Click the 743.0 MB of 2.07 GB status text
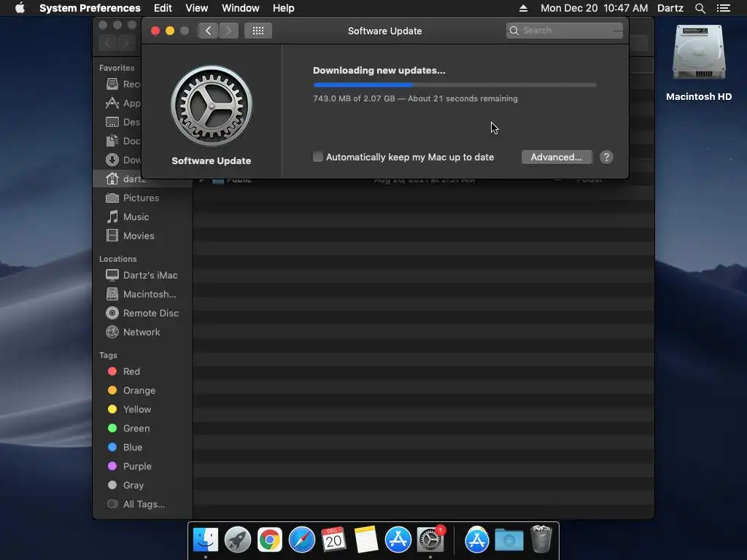The height and width of the screenshot is (560, 747). tap(415, 98)
